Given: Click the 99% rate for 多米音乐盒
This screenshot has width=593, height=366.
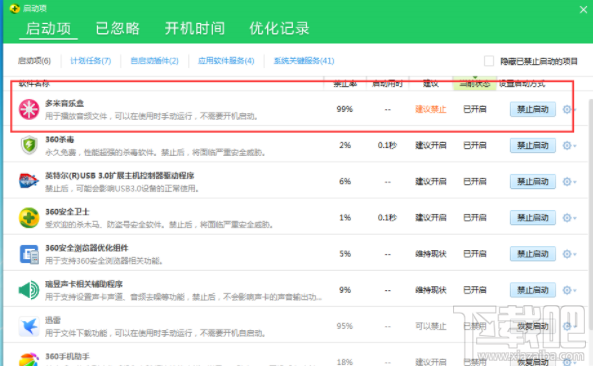Looking at the screenshot, I should tap(345, 109).
